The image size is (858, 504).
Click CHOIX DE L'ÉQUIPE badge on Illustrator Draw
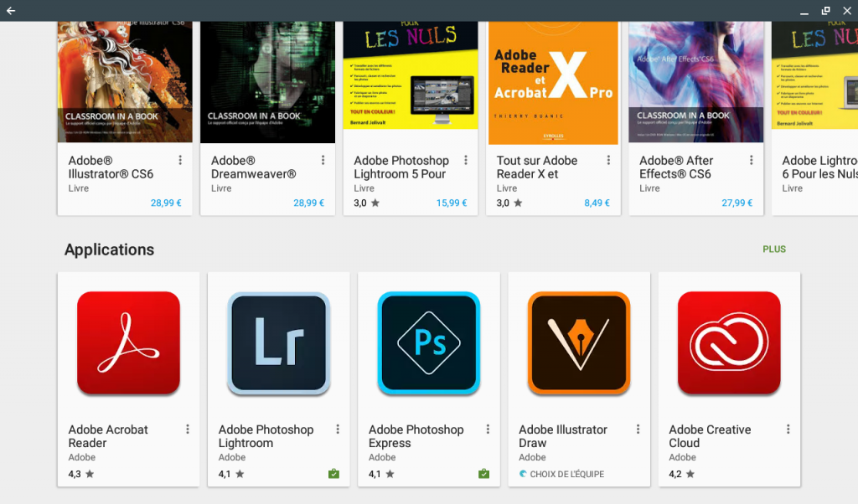pos(561,474)
